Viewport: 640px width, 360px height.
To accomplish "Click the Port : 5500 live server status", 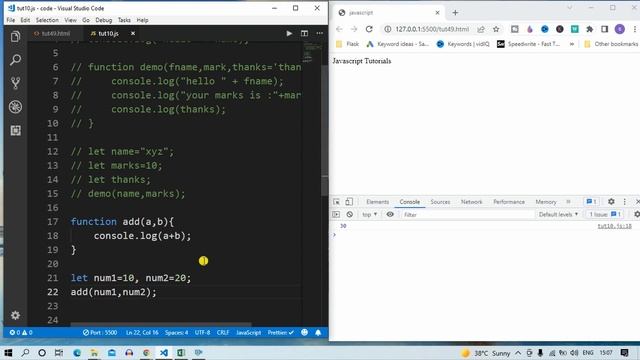I will (100, 333).
